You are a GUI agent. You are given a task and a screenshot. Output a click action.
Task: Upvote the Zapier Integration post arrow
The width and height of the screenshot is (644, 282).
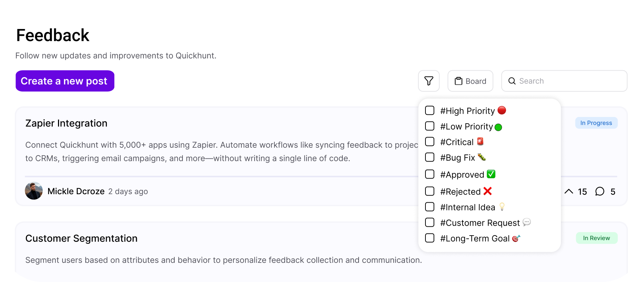click(x=569, y=192)
